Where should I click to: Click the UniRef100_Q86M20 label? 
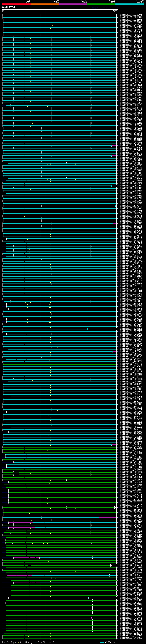point(131,183)
